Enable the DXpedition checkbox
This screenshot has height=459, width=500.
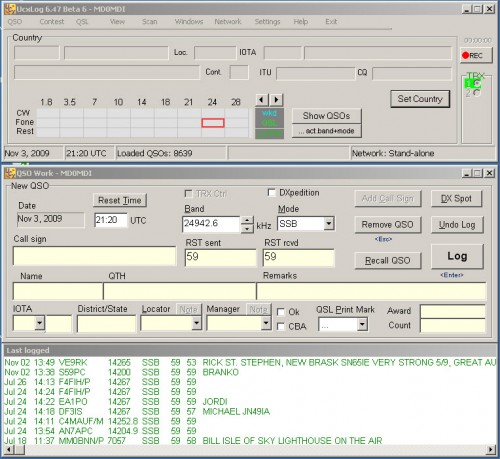272,193
